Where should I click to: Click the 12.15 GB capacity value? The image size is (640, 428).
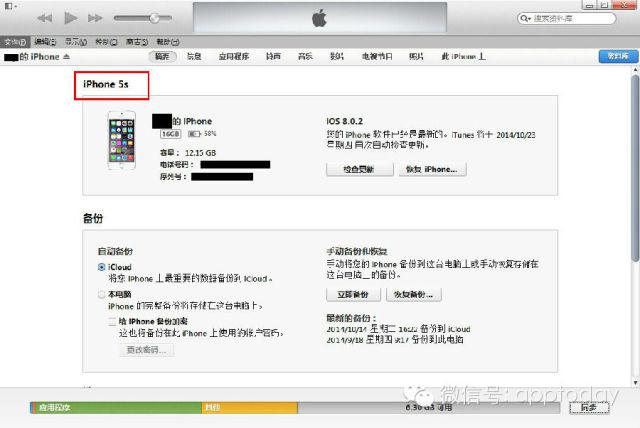(200, 153)
